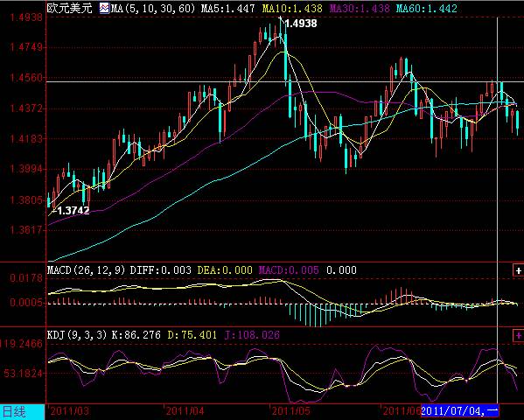Click the MA(5,10,30,60) parameter label
This screenshot has width=524, height=420.
pyautogui.click(x=153, y=9)
